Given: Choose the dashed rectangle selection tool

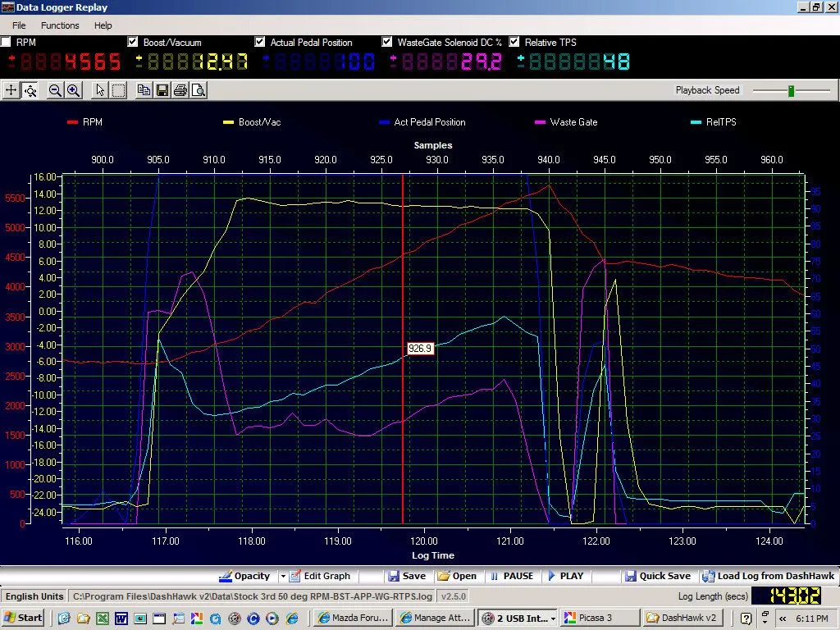Looking at the screenshot, I should point(118,90).
